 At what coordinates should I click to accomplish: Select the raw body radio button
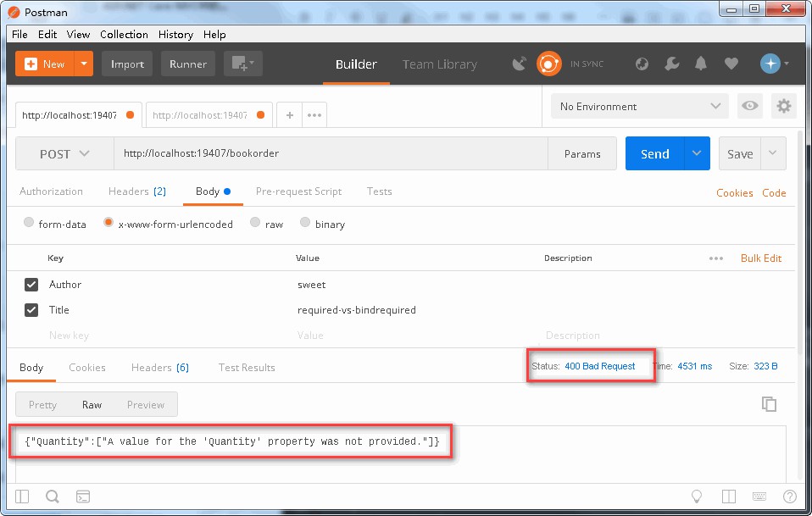point(255,223)
